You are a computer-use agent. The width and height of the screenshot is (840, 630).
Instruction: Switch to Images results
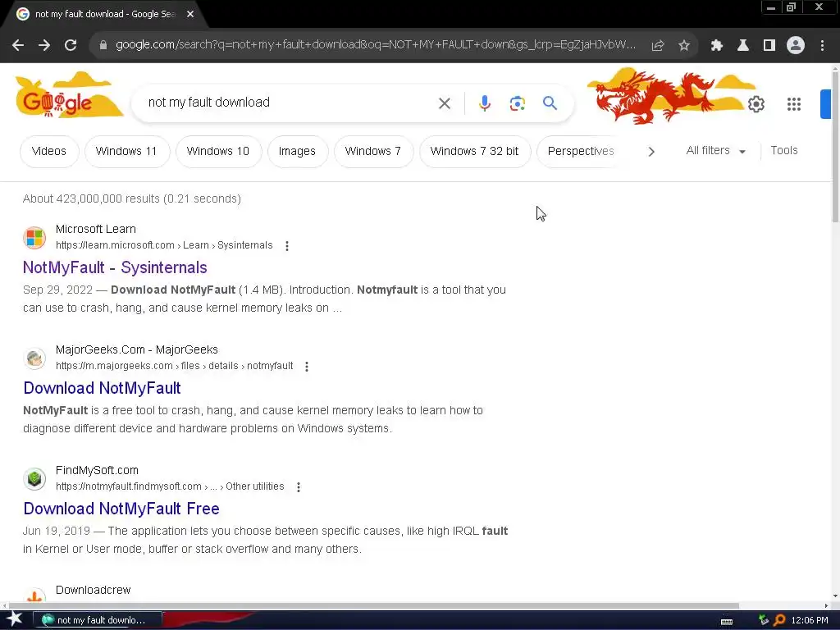point(297,152)
